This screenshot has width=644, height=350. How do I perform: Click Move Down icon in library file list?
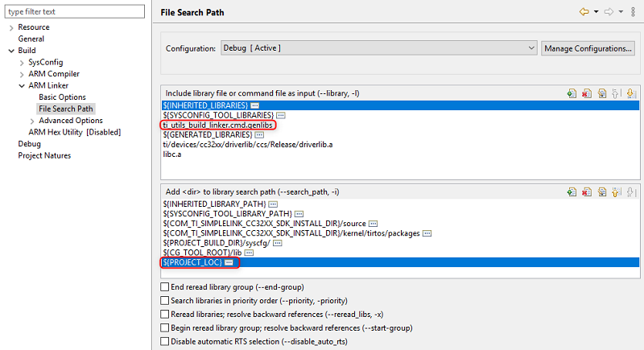631,93
